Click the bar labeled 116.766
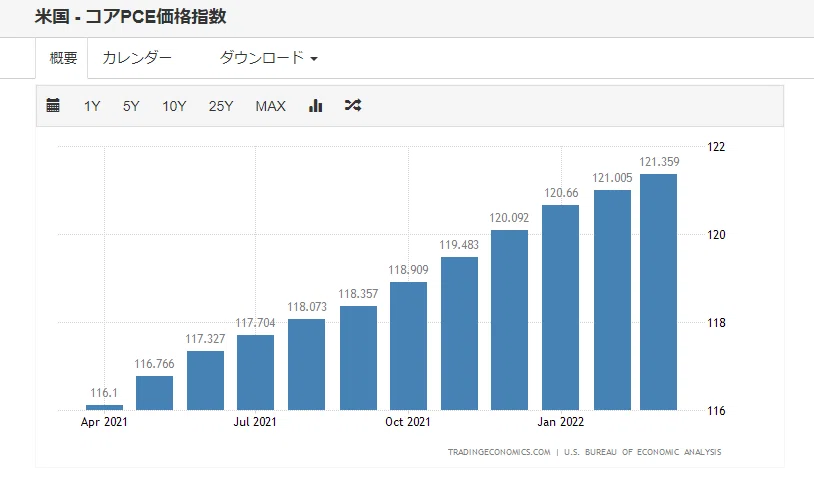 (x=154, y=393)
